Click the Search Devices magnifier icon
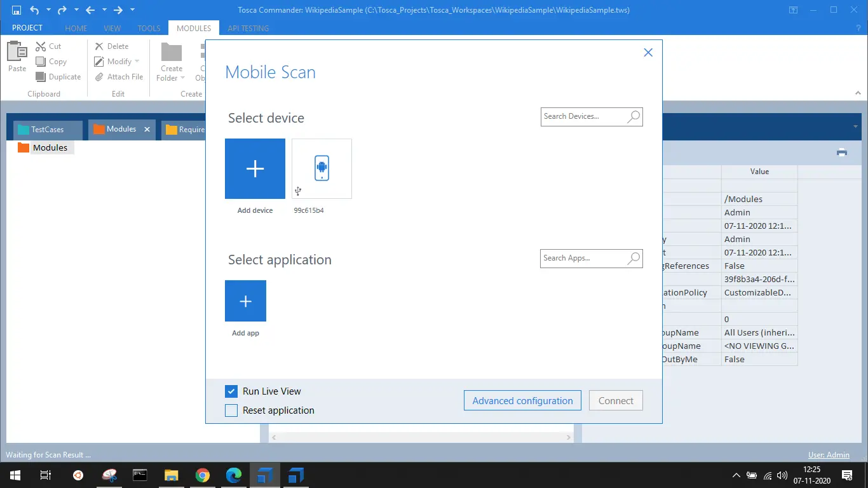 pos(634,117)
